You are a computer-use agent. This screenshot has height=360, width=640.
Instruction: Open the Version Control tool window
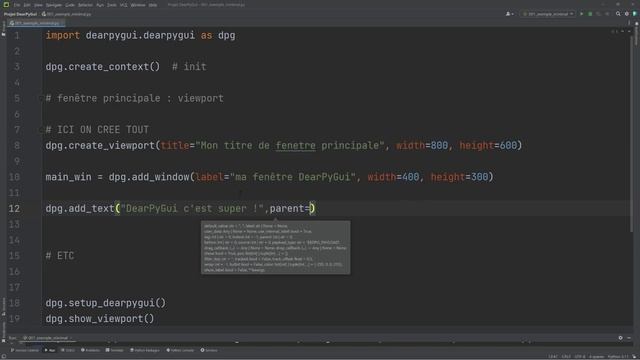tap(25, 350)
